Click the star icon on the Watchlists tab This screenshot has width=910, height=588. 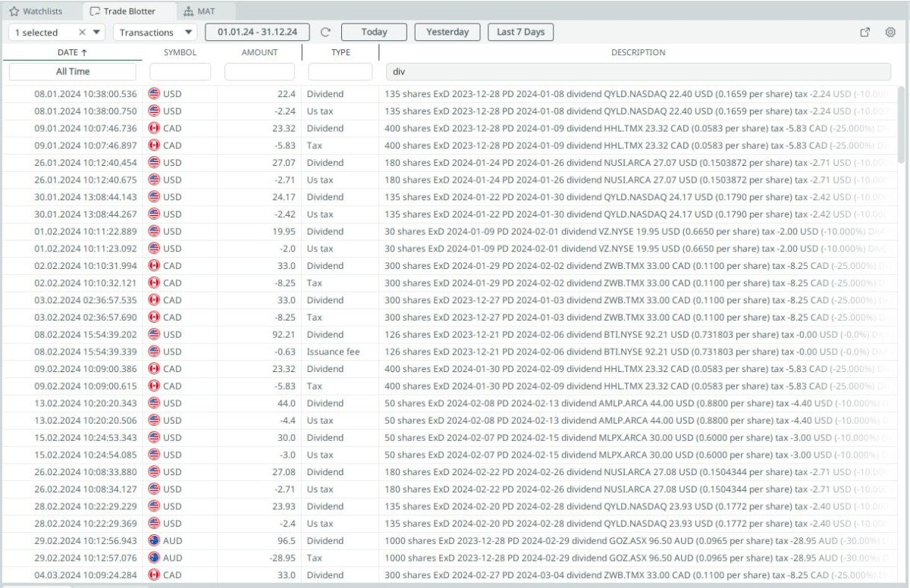[14, 11]
